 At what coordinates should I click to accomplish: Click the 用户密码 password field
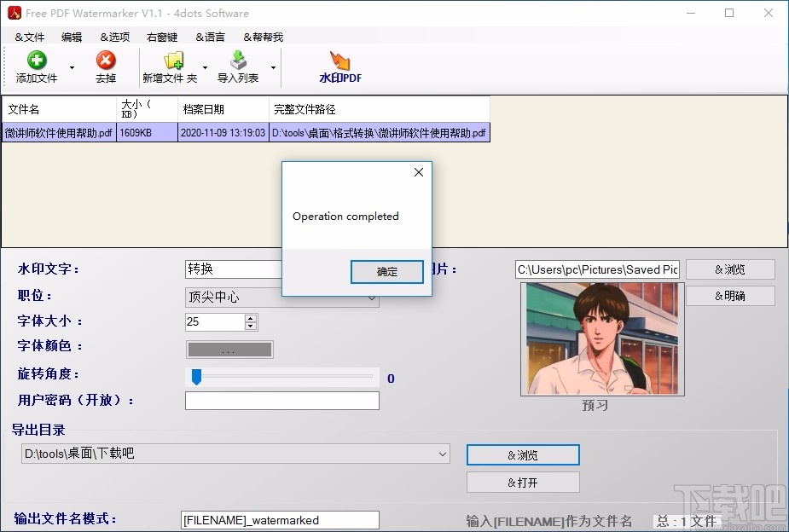tap(282, 401)
